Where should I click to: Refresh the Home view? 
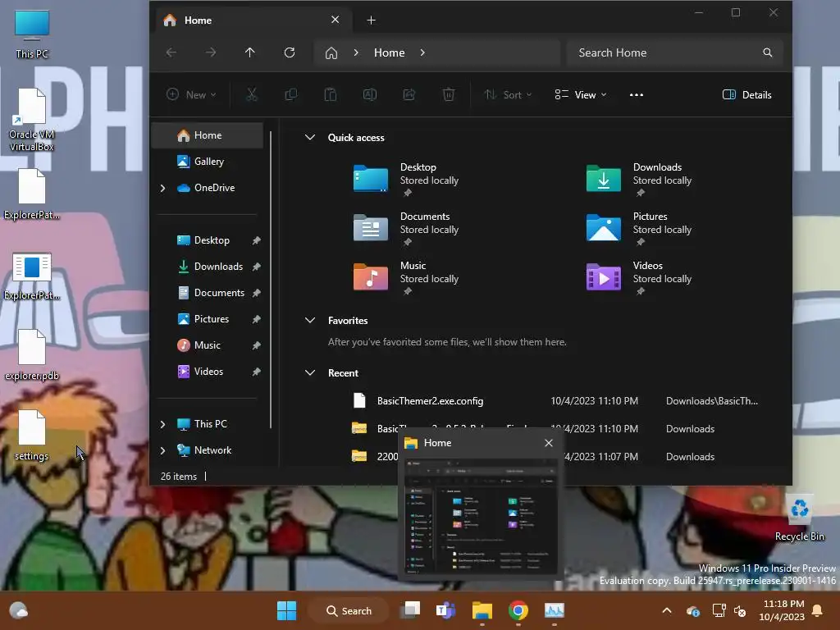pyautogui.click(x=290, y=52)
